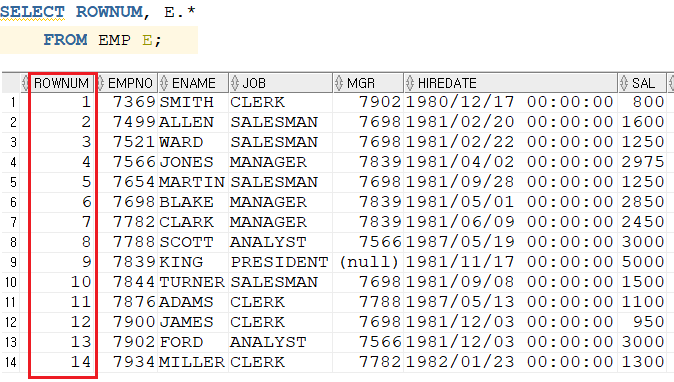Viewport: 674px width, 382px height.
Task: Click the SELECT keyword in the query
Action: click(x=32, y=12)
